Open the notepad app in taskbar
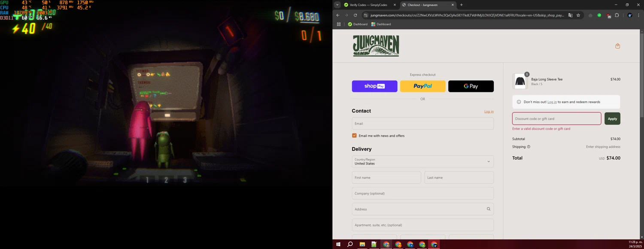The width and height of the screenshot is (644, 249). point(374,244)
